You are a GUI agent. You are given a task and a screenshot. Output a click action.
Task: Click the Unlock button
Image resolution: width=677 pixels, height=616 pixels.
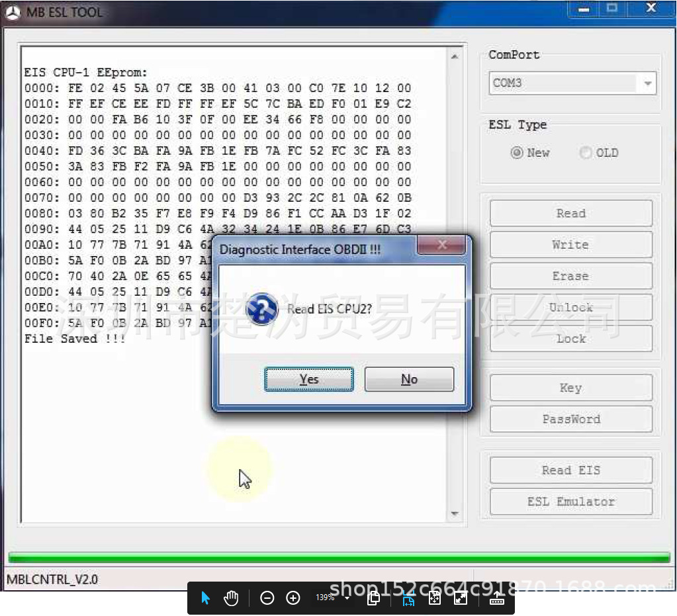click(571, 308)
